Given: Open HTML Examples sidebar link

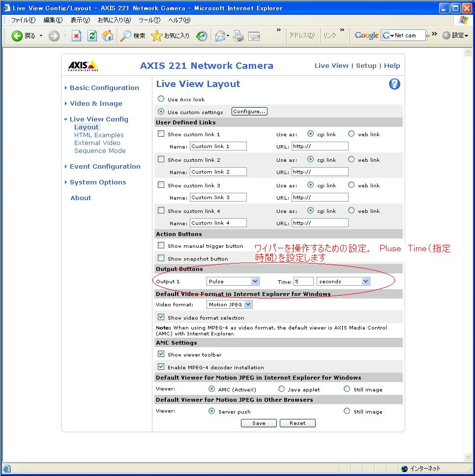Looking at the screenshot, I should click(99, 135).
